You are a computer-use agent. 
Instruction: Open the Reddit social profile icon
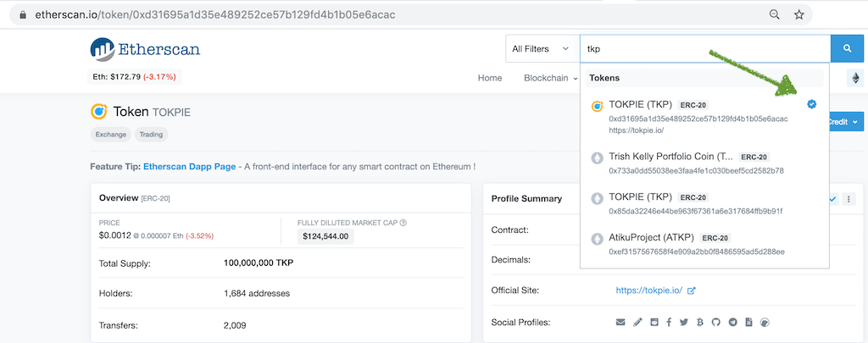(654, 322)
